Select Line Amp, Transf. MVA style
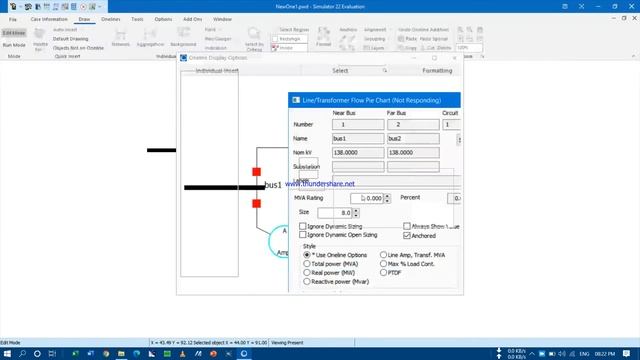640x360 pixels. point(383,255)
